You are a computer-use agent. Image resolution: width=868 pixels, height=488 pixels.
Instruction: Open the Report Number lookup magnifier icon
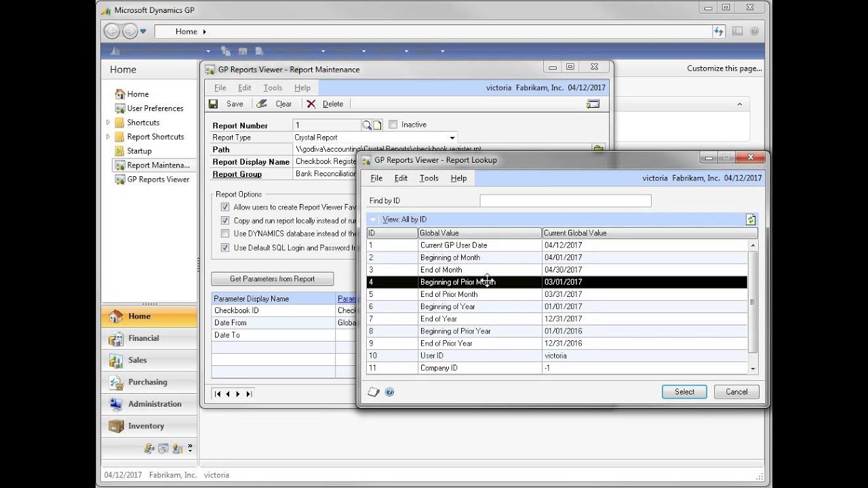(367, 125)
